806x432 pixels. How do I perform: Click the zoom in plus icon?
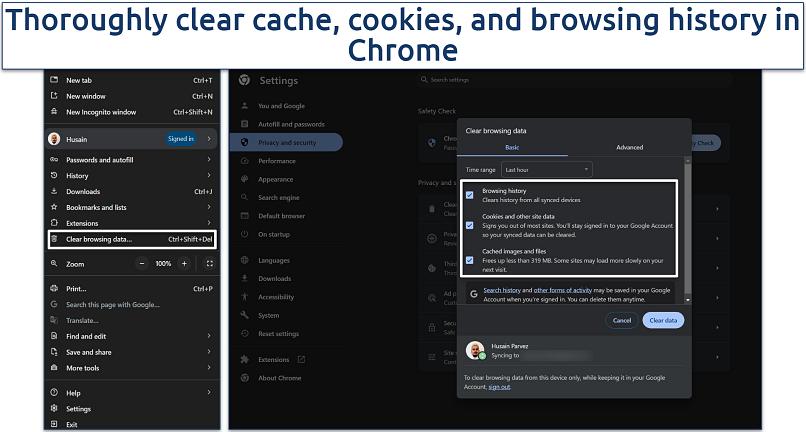coord(184,264)
